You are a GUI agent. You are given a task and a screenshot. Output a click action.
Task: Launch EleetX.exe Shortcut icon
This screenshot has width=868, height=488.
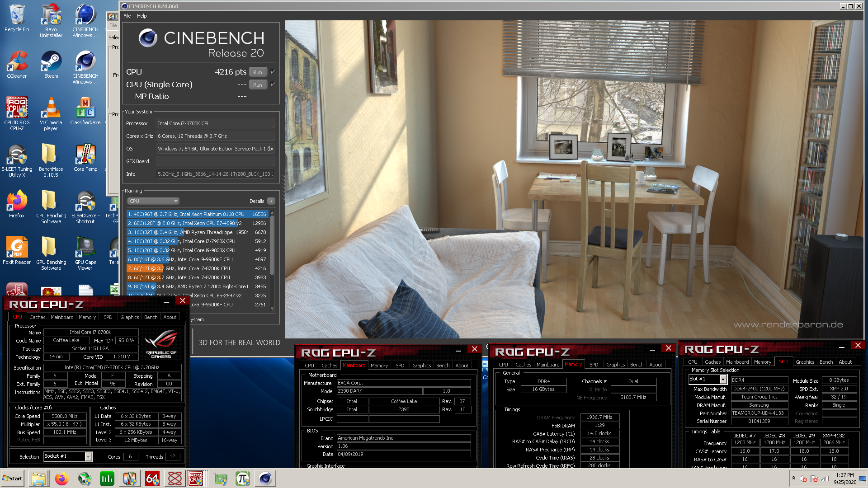click(85, 207)
